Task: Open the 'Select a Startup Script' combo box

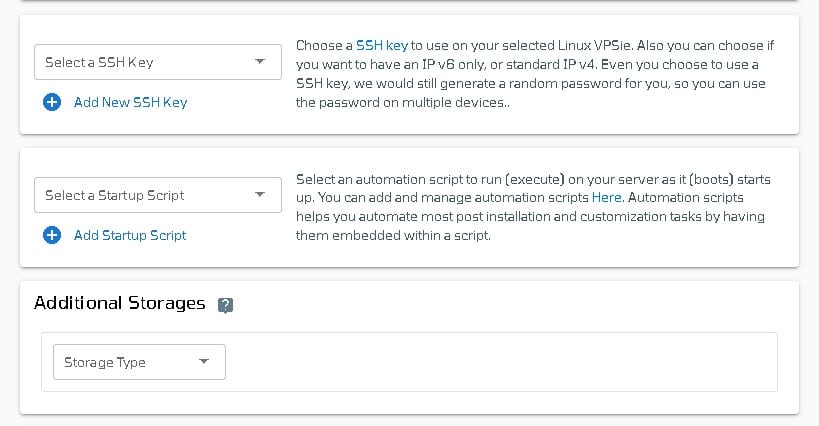Action: pyautogui.click(x=158, y=195)
